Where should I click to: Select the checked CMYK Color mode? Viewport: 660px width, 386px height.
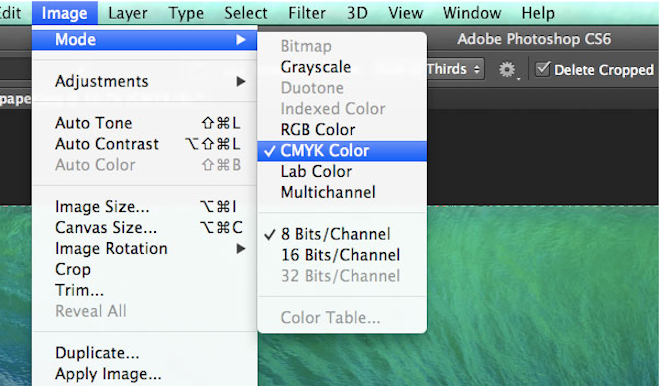342,151
